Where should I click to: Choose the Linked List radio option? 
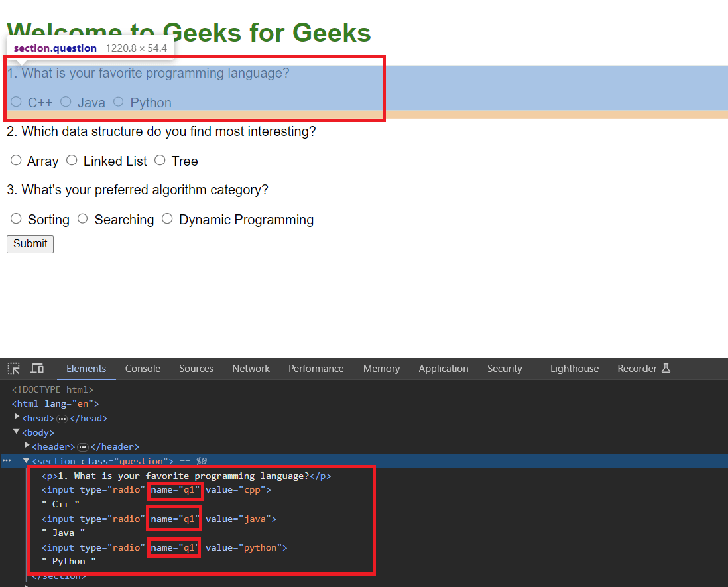click(x=72, y=161)
